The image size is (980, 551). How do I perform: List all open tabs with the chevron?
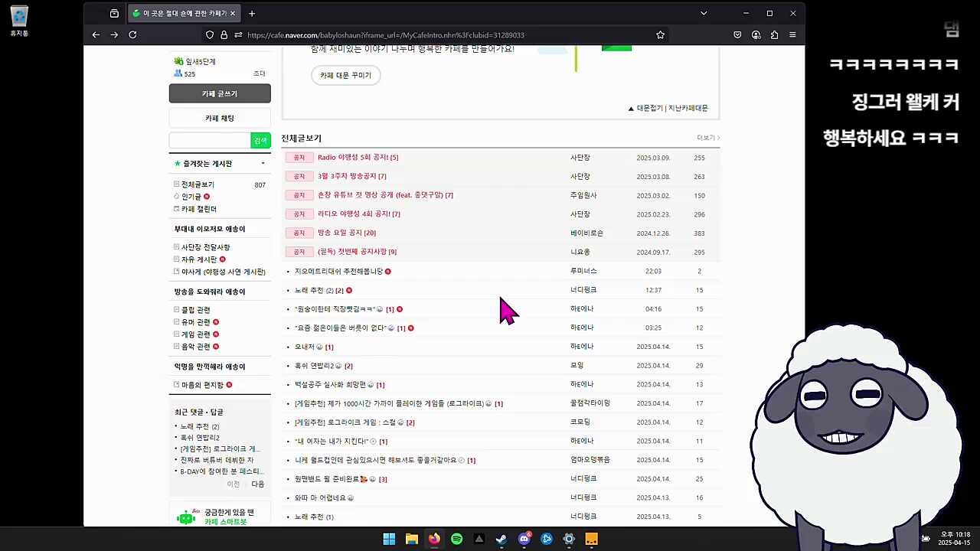click(x=704, y=13)
